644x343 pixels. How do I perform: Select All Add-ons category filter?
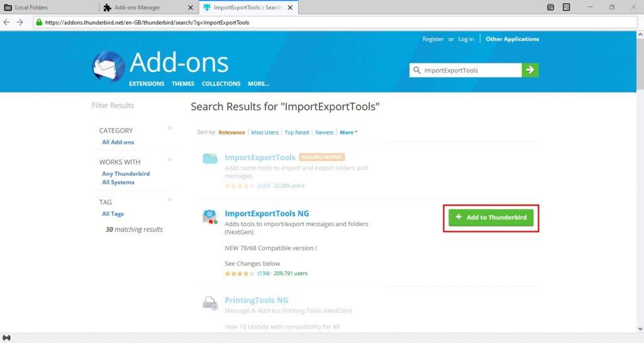[118, 143]
